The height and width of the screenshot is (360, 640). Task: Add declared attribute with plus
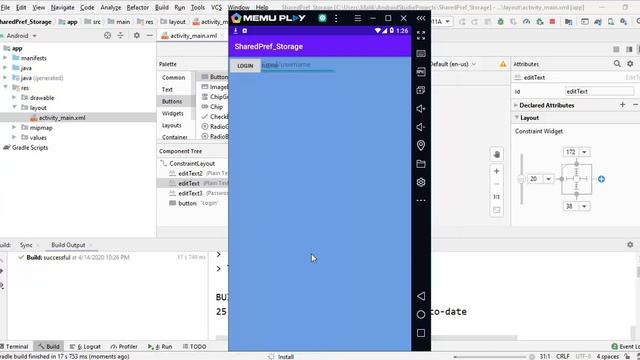622,104
